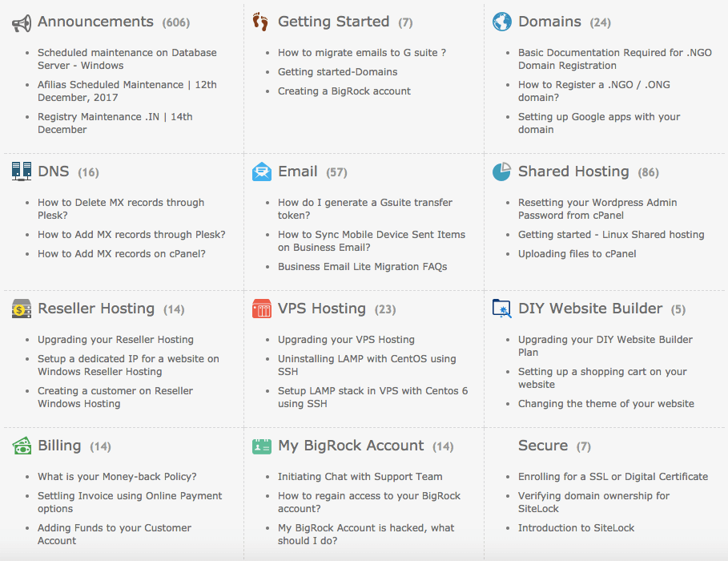
Task: Open 'How to migrate emails to G suite' article
Action: click(x=362, y=53)
